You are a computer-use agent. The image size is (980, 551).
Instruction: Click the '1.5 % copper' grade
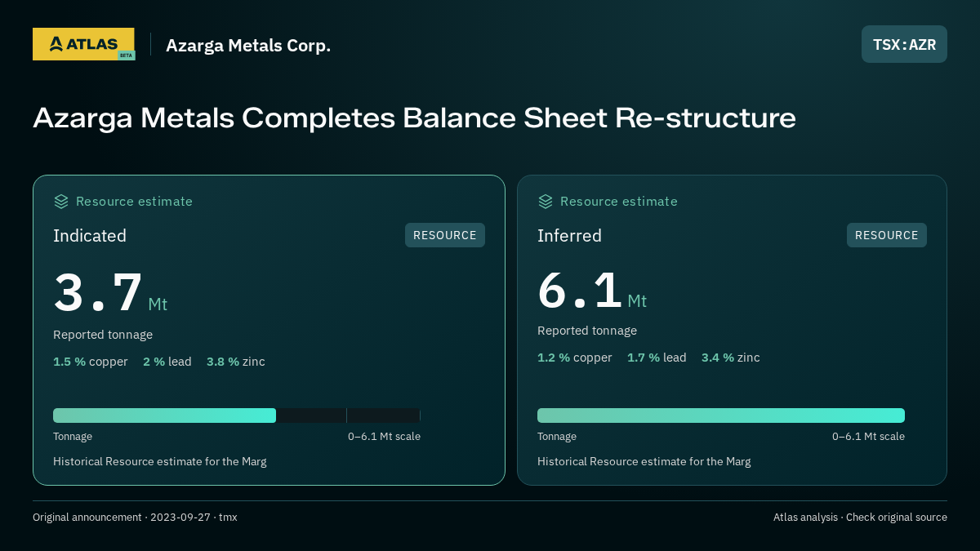click(91, 362)
